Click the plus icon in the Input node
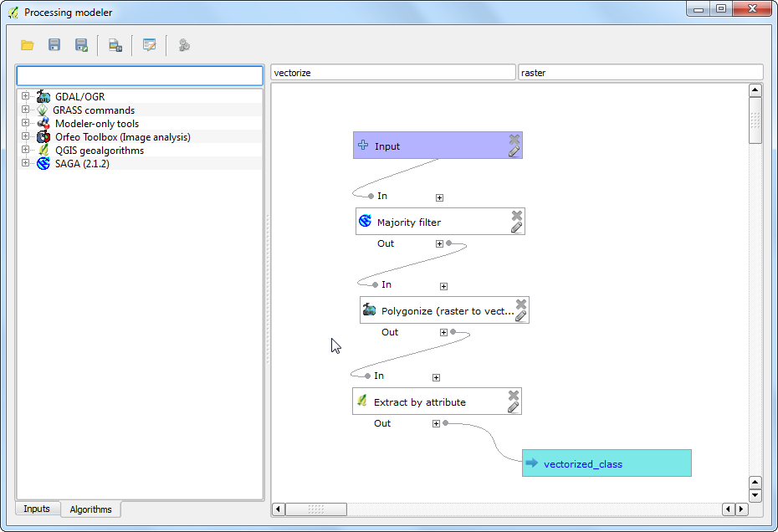Viewport: 778px width, 532px height. [x=363, y=145]
